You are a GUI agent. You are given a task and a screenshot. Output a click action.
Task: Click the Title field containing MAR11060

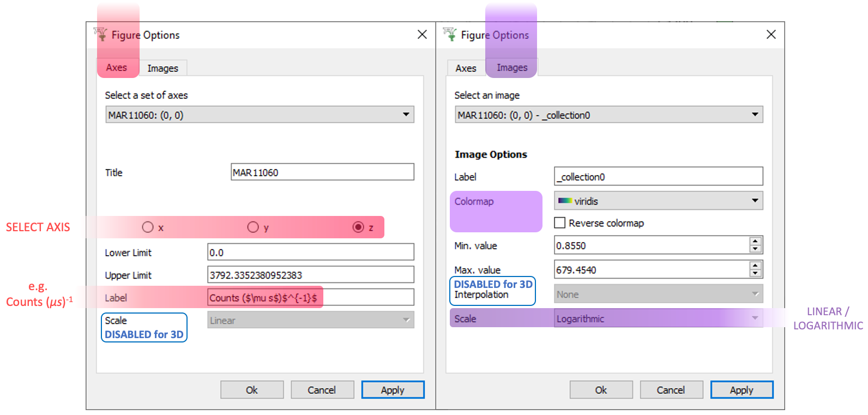(322, 172)
